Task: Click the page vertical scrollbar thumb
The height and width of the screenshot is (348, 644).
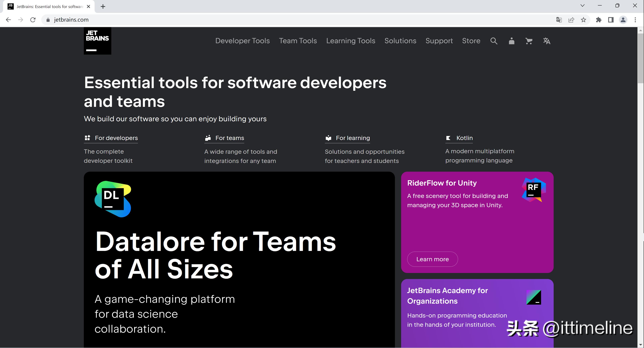Action: (640, 58)
